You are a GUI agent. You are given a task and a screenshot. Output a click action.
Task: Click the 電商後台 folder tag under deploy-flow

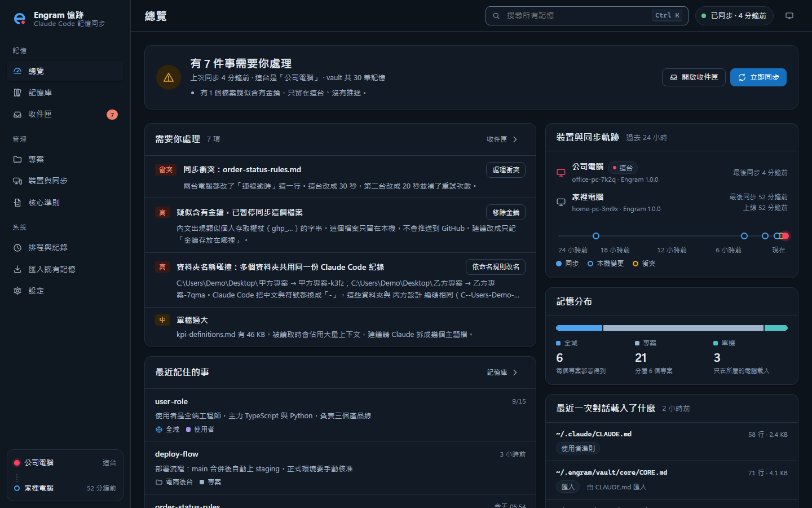[174, 482]
